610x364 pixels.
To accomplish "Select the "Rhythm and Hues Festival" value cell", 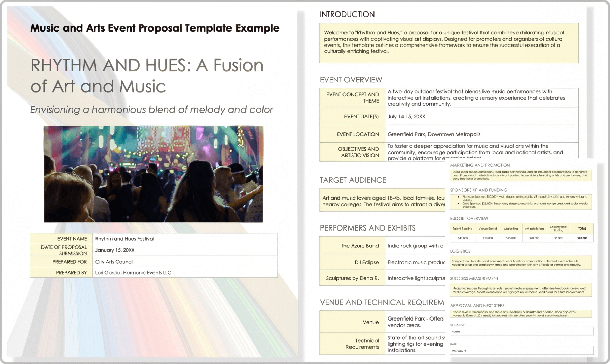I will pyautogui.click(x=185, y=239).
